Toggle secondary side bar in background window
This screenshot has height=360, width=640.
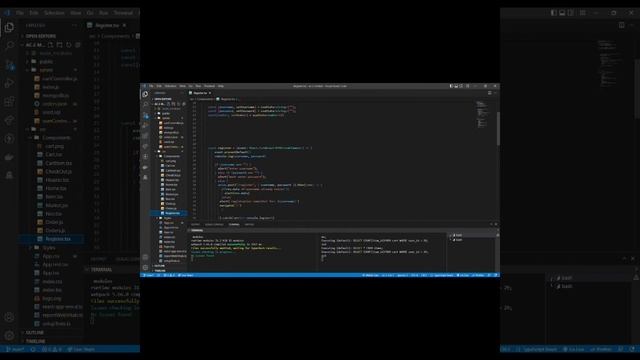(571, 13)
